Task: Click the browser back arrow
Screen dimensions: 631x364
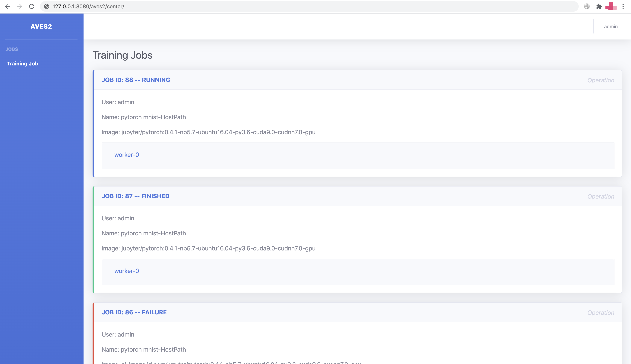Action: click(x=8, y=6)
